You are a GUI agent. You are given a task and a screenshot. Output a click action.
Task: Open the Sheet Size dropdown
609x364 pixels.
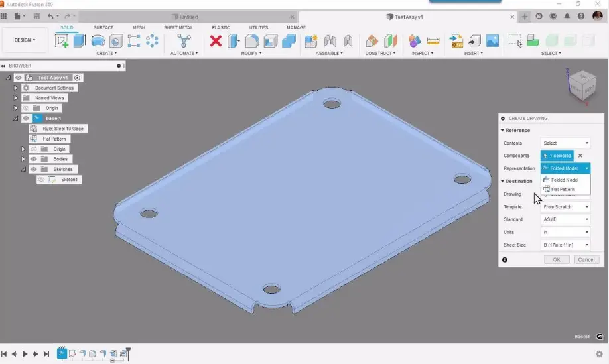pyautogui.click(x=565, y=245)
